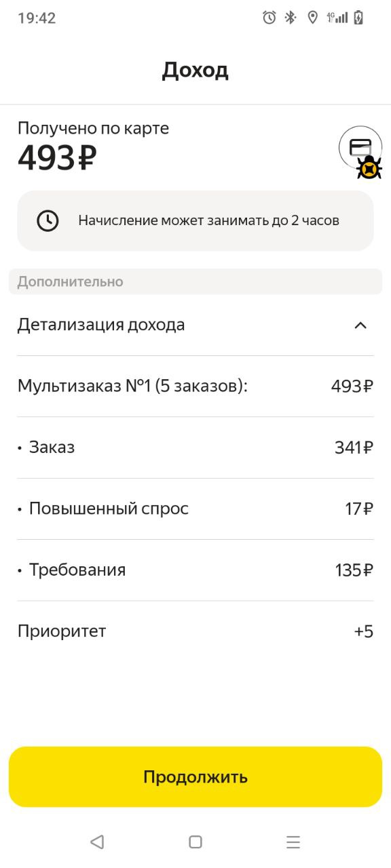Select the Заказ 341₽ line item
391x868 pixels.
click(195, 448)
